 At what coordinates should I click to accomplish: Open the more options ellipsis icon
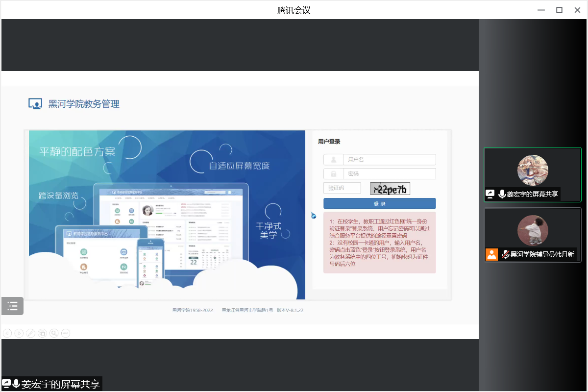(65, 333)
